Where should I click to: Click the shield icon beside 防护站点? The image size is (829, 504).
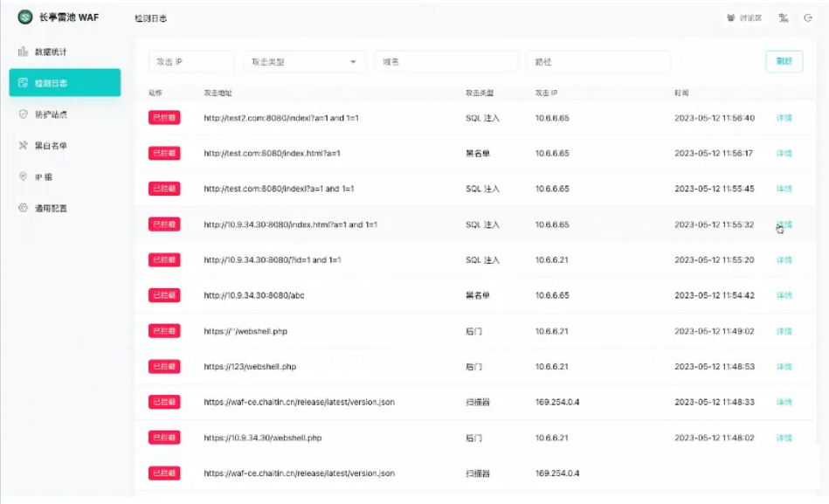(24, 114)
